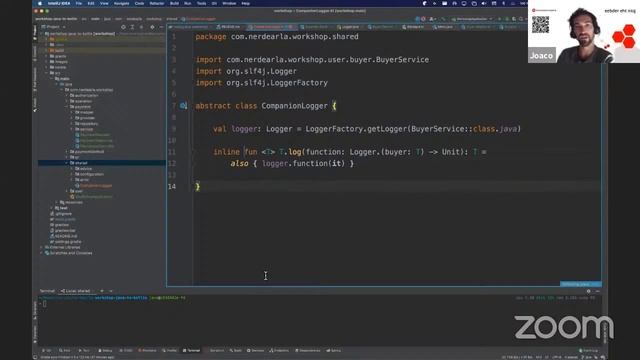
Task: Select the configuration package in tree
Action: click(x=92, y=174)
